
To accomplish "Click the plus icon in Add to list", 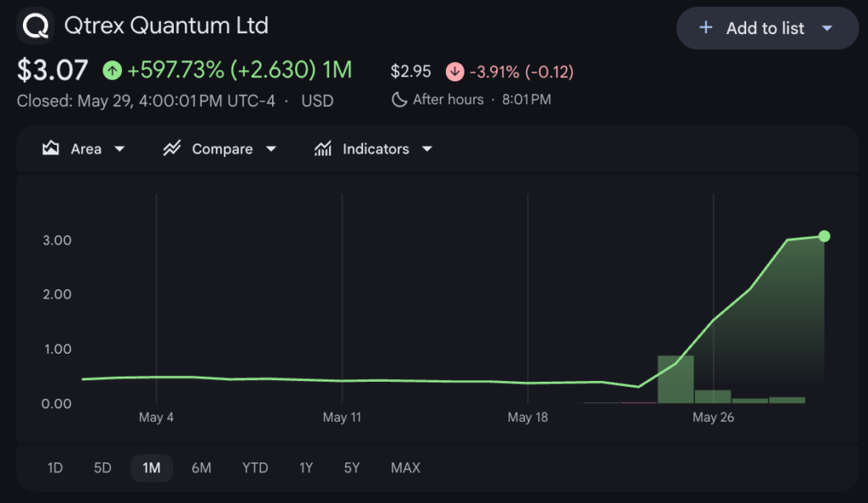I will [706, 28].
